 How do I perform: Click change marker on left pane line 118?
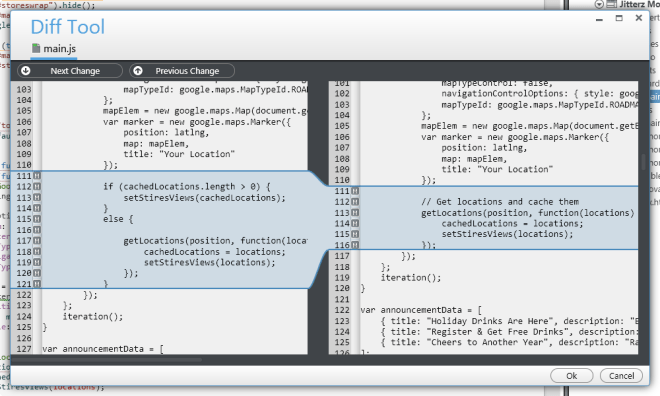coord(37,252)
